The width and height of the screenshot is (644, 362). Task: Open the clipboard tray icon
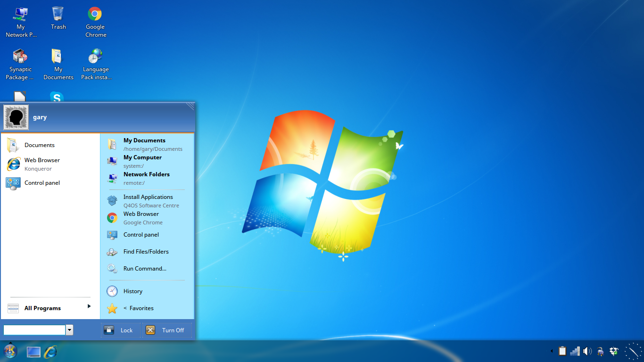pyautogui.click(x=562, y=351)
